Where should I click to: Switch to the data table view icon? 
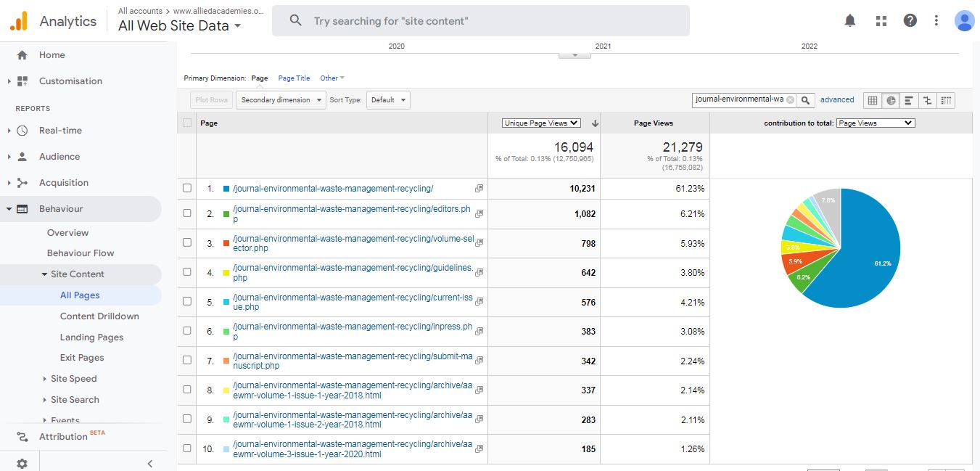click(x=873, y=100)
